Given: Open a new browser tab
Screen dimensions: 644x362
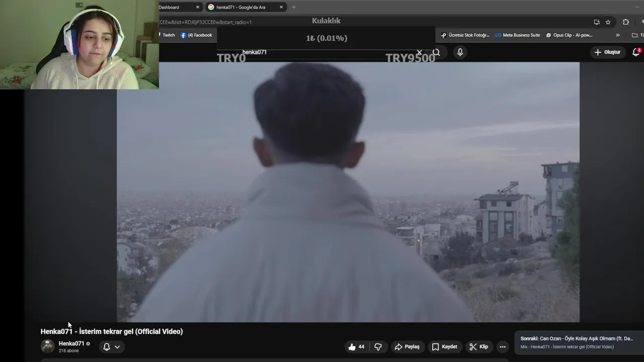Looking at the screenshot, I should click(294, 7).
